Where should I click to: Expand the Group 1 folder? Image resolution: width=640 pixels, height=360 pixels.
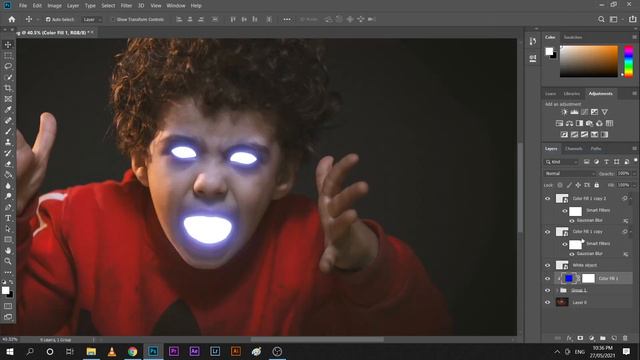tap(557, 290)
